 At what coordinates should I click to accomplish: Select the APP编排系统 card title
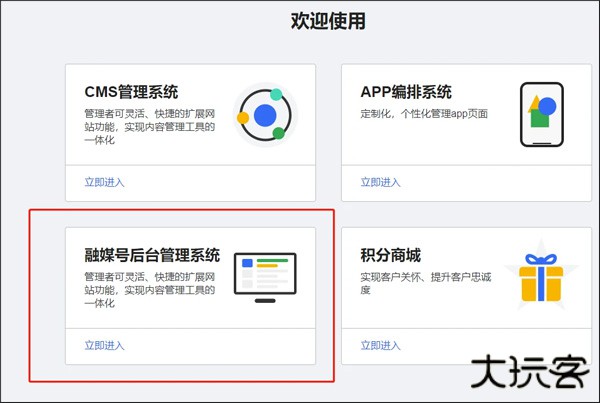pos(406,92)
